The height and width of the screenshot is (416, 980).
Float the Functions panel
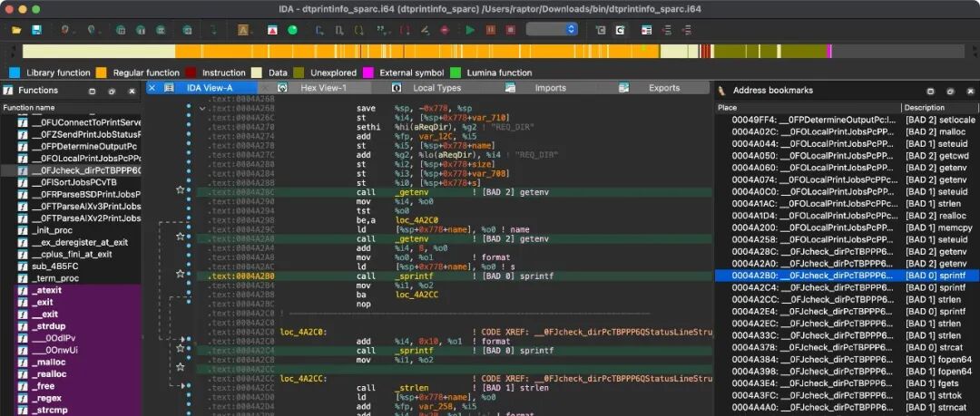pyautogui.click(x=112, y=92)
